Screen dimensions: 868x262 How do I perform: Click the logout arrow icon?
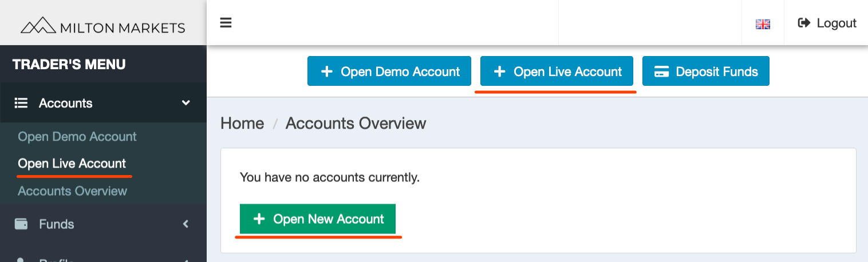pos(804,23)
